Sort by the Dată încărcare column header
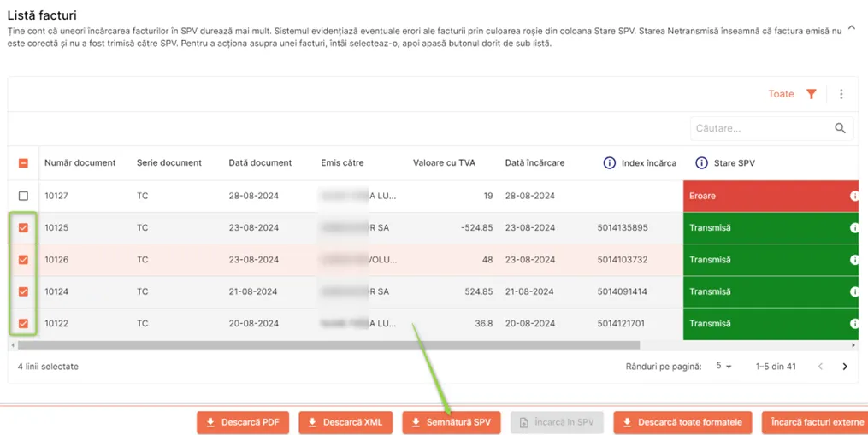 [x=534, y=162]
